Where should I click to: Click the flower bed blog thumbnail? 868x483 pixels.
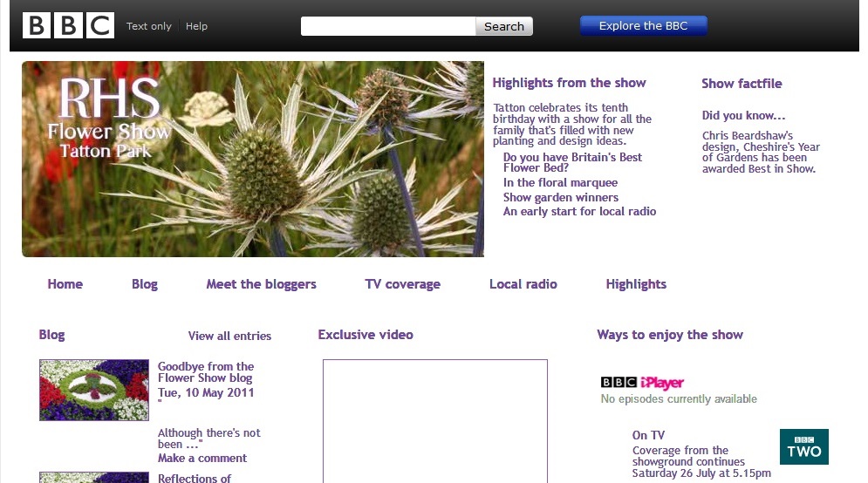point(94,390)
